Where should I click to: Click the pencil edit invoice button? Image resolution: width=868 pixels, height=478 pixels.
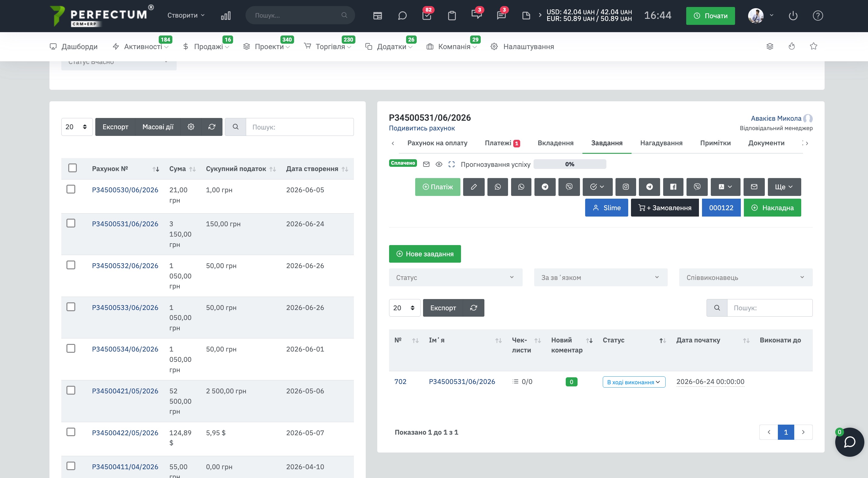click(x=473, y=187)
